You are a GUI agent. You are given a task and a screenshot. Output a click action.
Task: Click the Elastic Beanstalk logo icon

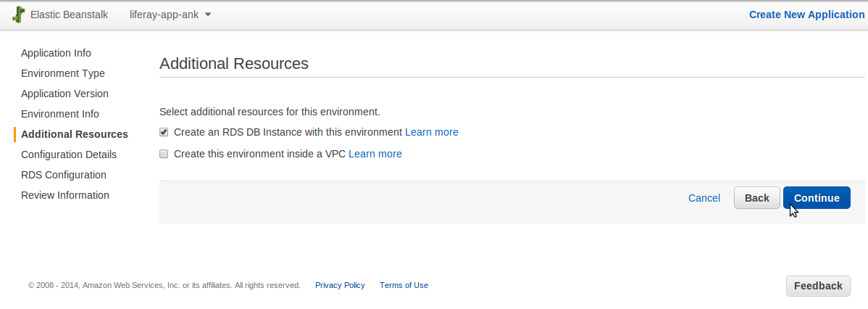click(18, 15)
